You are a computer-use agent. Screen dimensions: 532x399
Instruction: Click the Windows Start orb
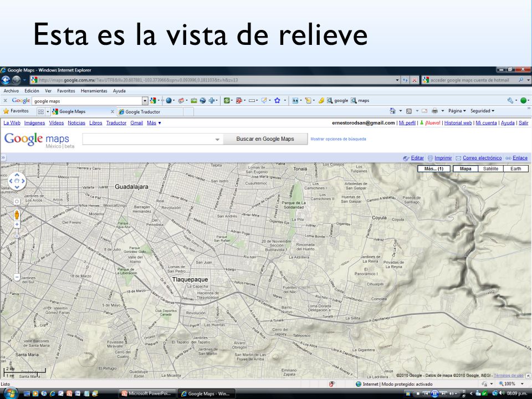point(11,393)
